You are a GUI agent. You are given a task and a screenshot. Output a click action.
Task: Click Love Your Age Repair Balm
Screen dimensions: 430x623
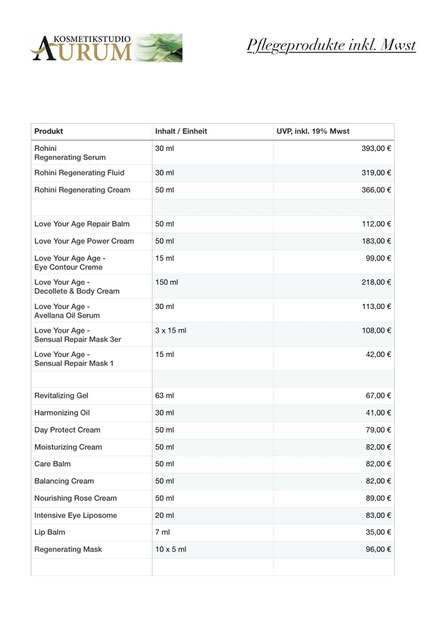coord(82,224)
